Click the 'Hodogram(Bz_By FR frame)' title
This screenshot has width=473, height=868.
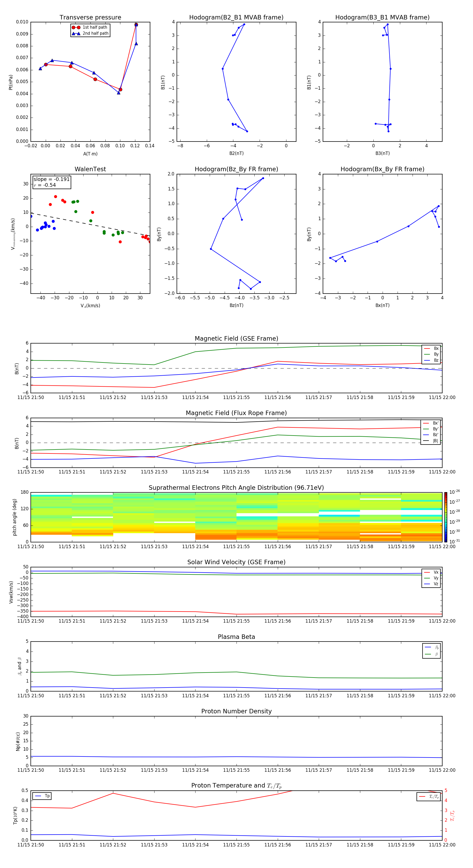236,169
